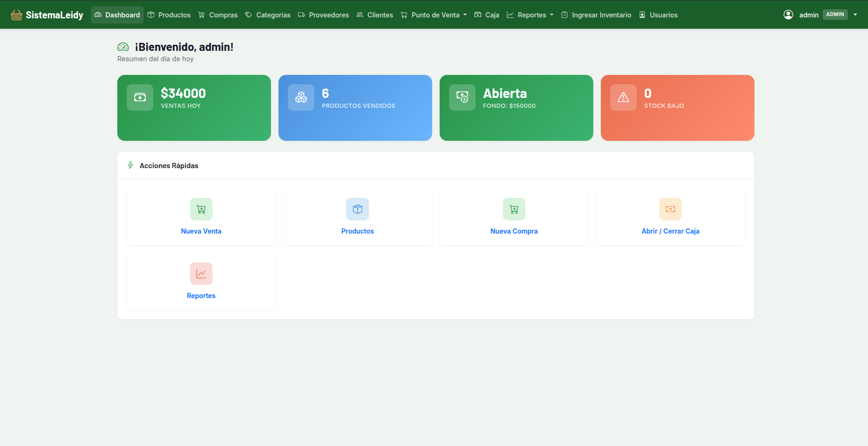868x446 pixels.
Task: Click the ¡Bienvenido, admin! heading
Action: pos(184,47)
